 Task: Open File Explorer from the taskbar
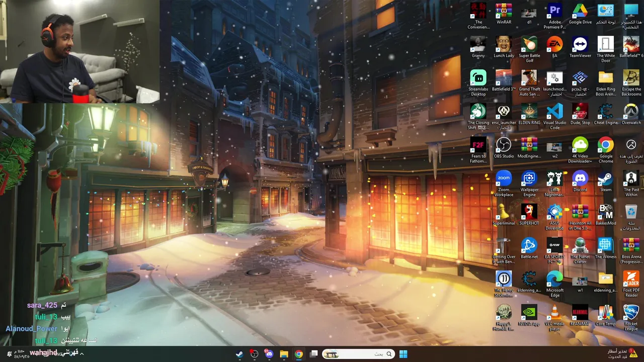tap(284, 354)
